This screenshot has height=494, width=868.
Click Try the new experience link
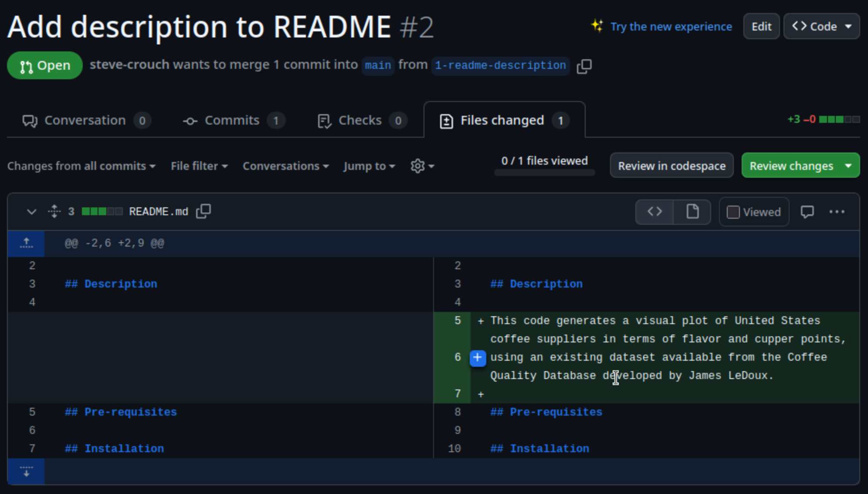671,27
